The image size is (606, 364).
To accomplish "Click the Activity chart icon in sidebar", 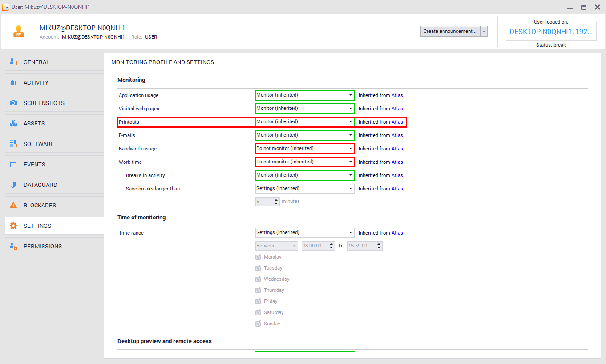I will [13, 83].
